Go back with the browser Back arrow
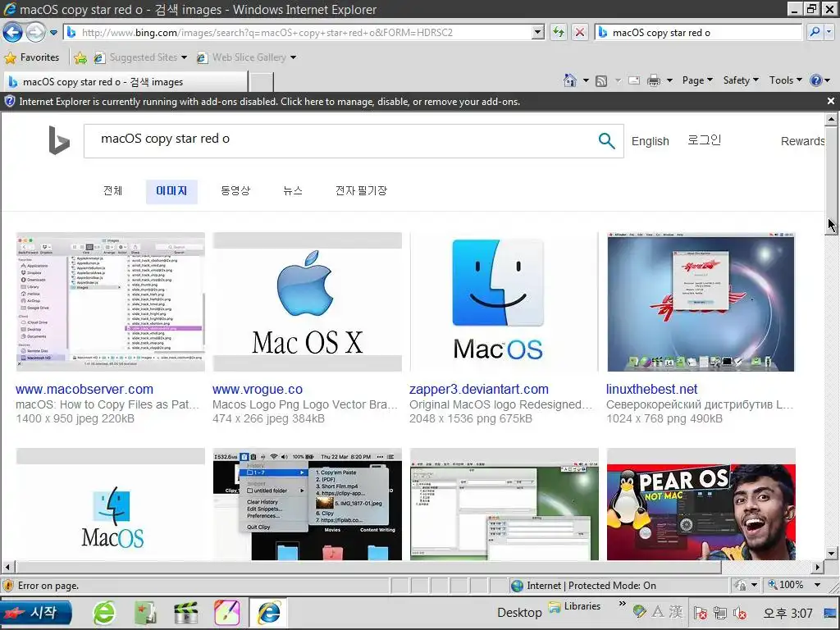 [x=12, y=32]
